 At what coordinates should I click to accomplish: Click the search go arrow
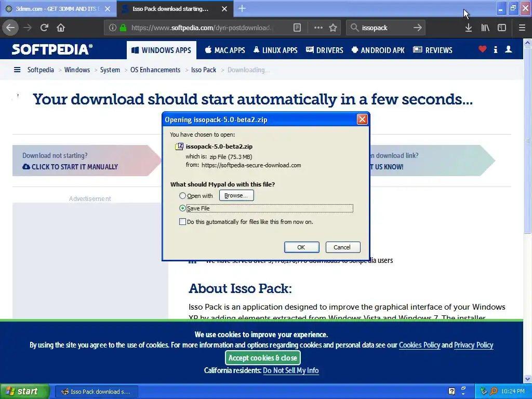click(x=418, y=28)
